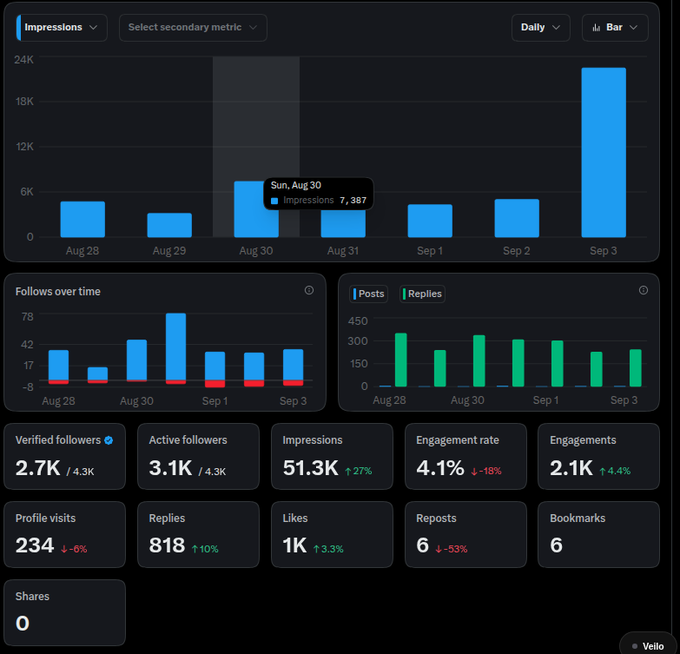Viewport: 680px width, 654px height.
Task: Click the Follows over time title
Action: click(58, 291)
